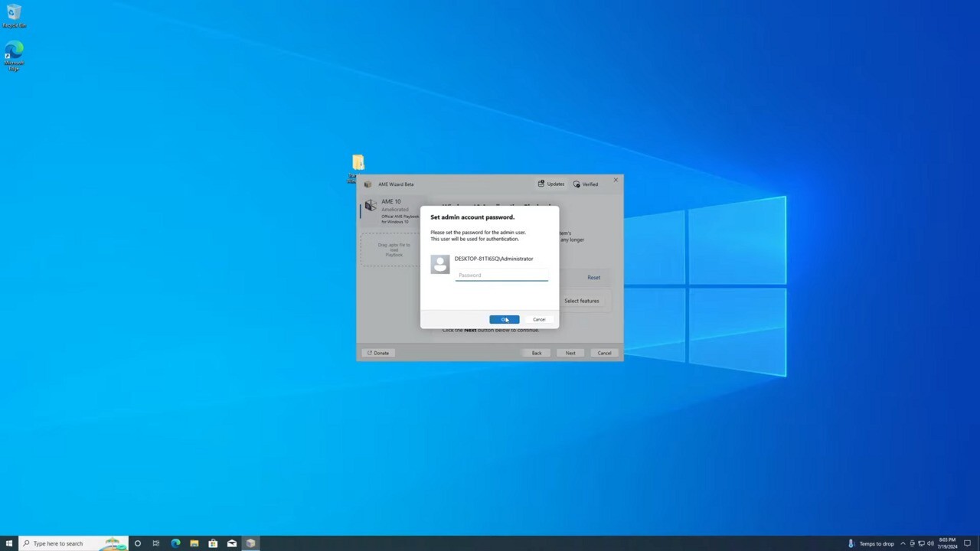The height and width of the screenshot is (551, 980).
Task: Select the folder icon on the desktop
Action: (x=358, y=162)
